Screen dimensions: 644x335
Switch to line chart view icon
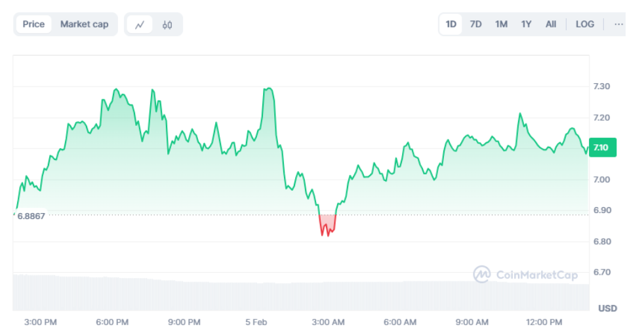[x=140, y=25]
